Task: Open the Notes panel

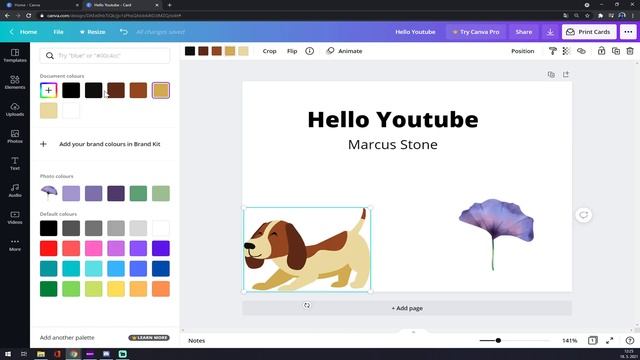Action: 196,340
